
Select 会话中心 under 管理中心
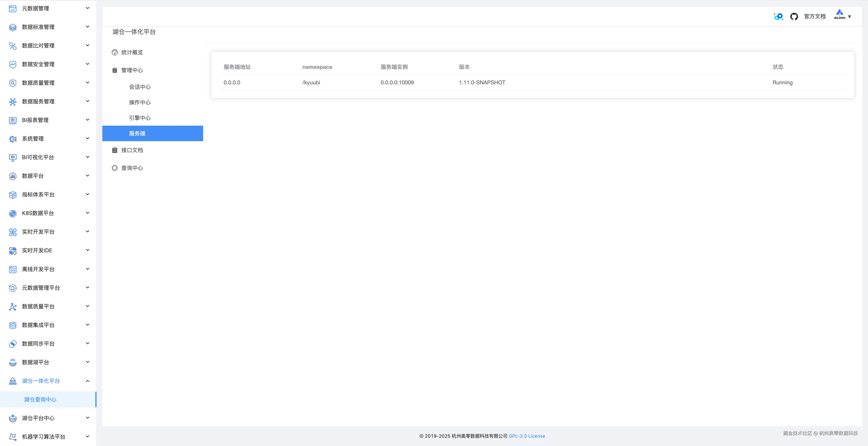point(140,87)
